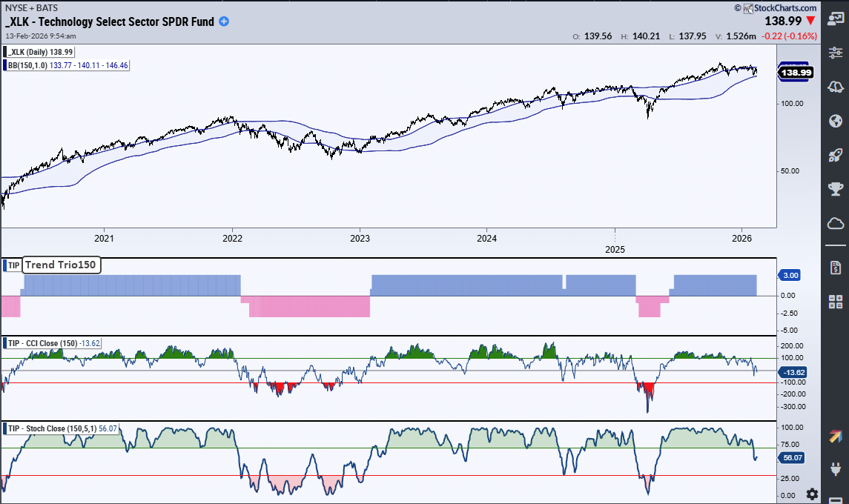Click the plug icon in the sidebar
The height and width of the screenshot is (504, 849).
835,471
